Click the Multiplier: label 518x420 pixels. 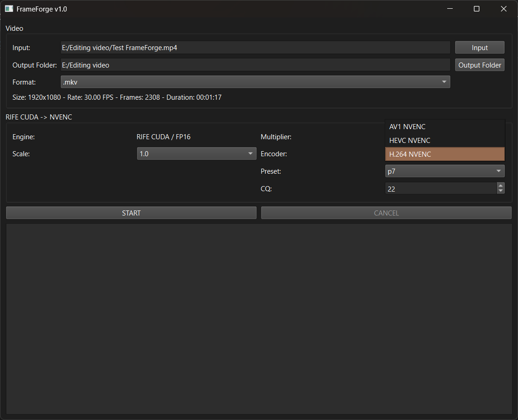click(x=276, y=136)
